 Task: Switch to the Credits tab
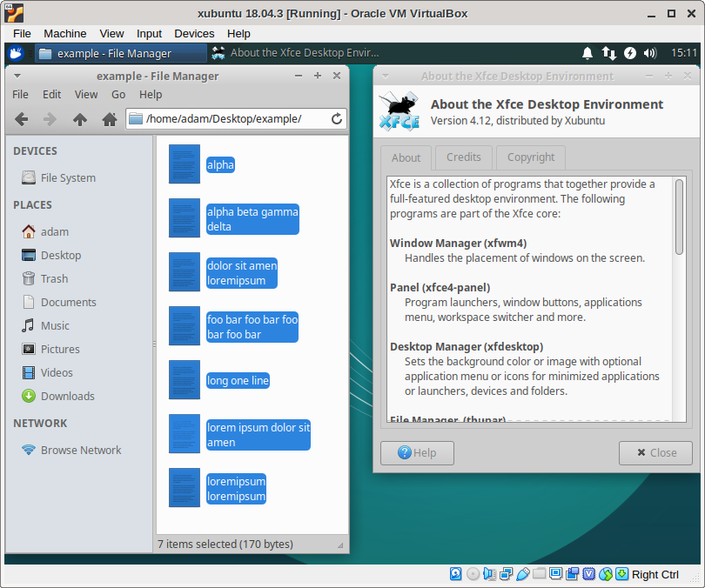tap(463, 157)
